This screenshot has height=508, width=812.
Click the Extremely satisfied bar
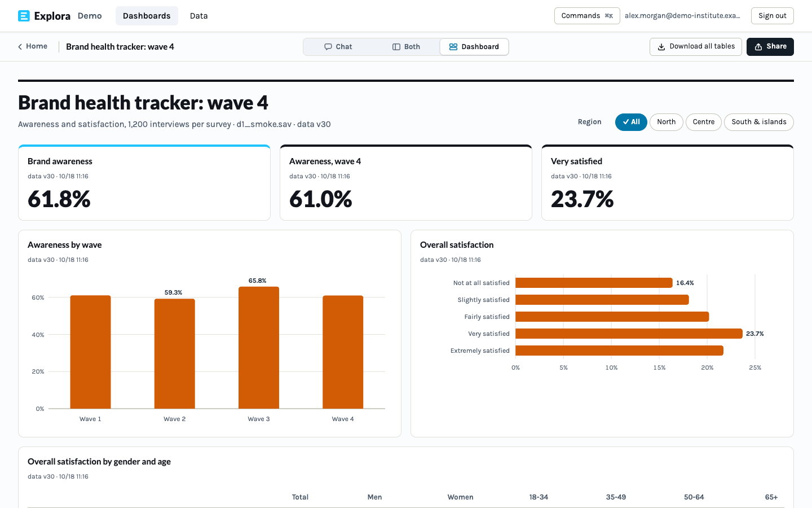pyautogui.click(x=619, y=351)
